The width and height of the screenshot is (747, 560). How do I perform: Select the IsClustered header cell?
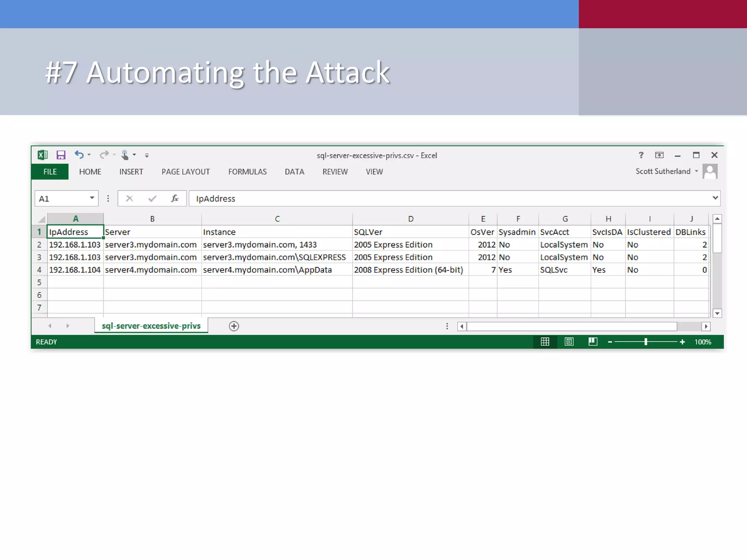coord(650,232)
